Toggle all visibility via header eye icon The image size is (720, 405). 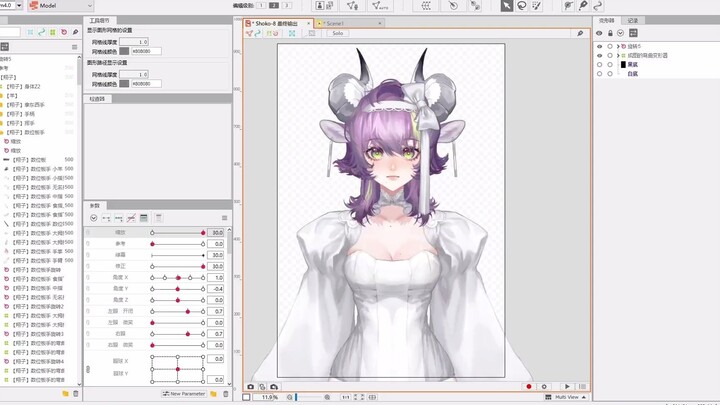(x=599, y=33)
